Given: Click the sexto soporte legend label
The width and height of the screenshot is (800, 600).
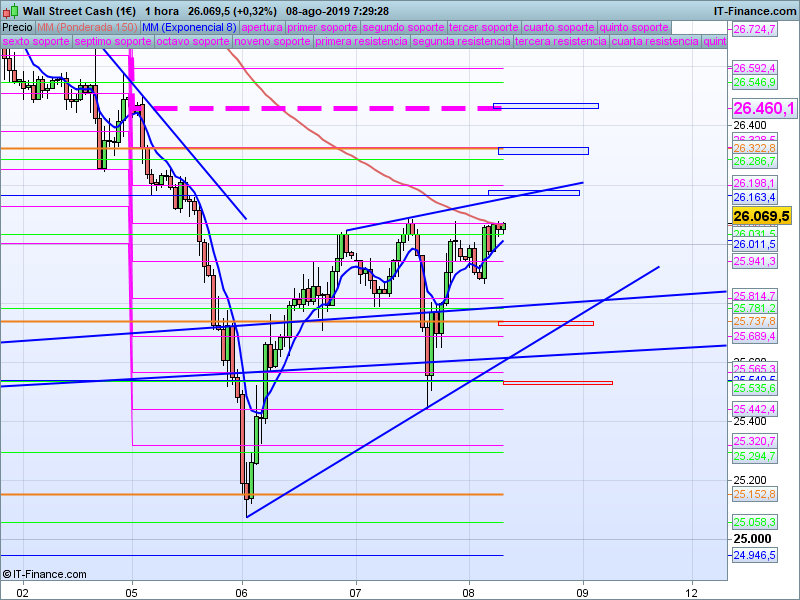Looking at the screenshot, I should click(x=36, y=41).
